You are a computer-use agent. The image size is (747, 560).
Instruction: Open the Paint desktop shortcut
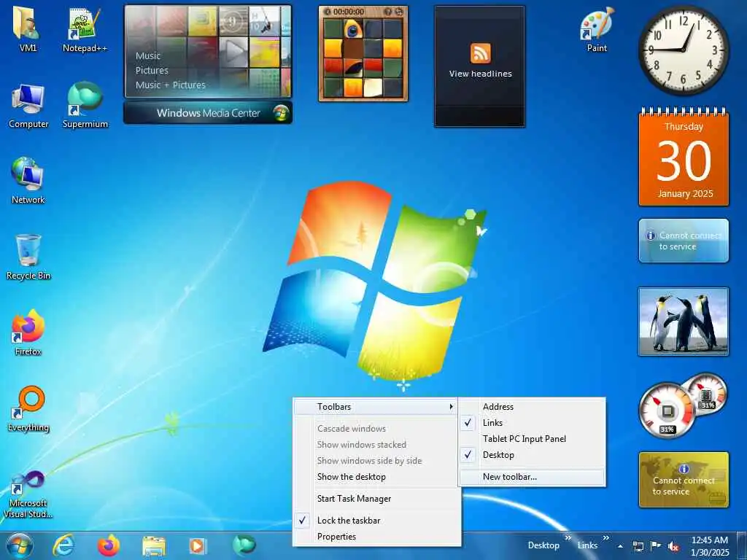597,29
